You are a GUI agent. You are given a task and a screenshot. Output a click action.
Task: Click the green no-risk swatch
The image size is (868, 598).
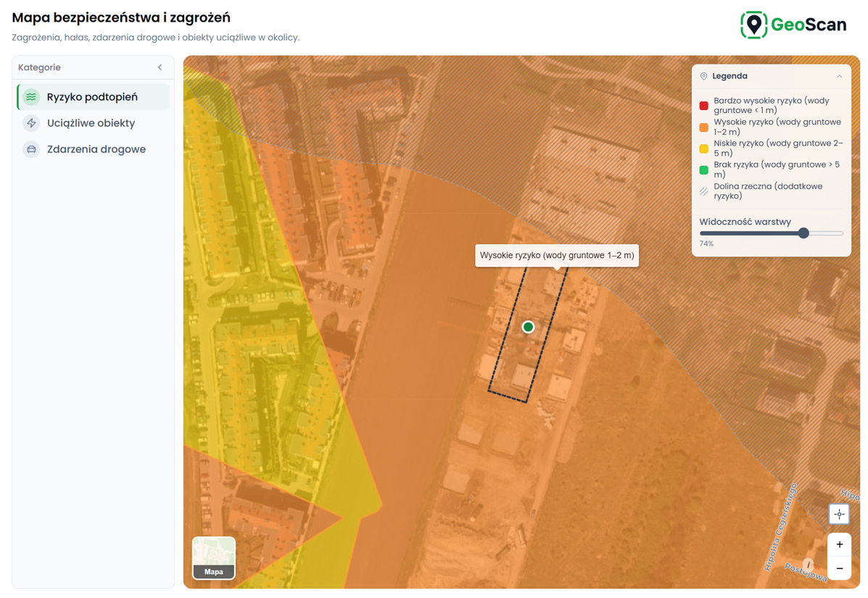703,170
